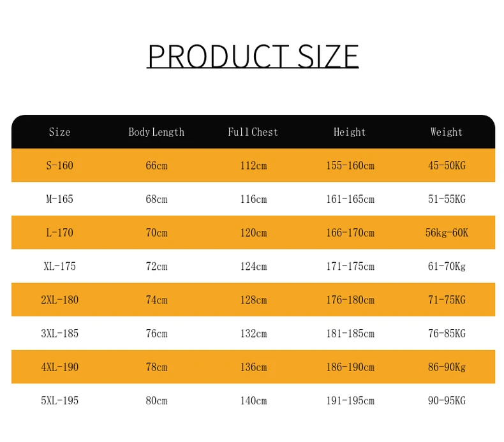504x442 pixels.
Task: Select the M-165 size cell
Action: click(59, 199)
